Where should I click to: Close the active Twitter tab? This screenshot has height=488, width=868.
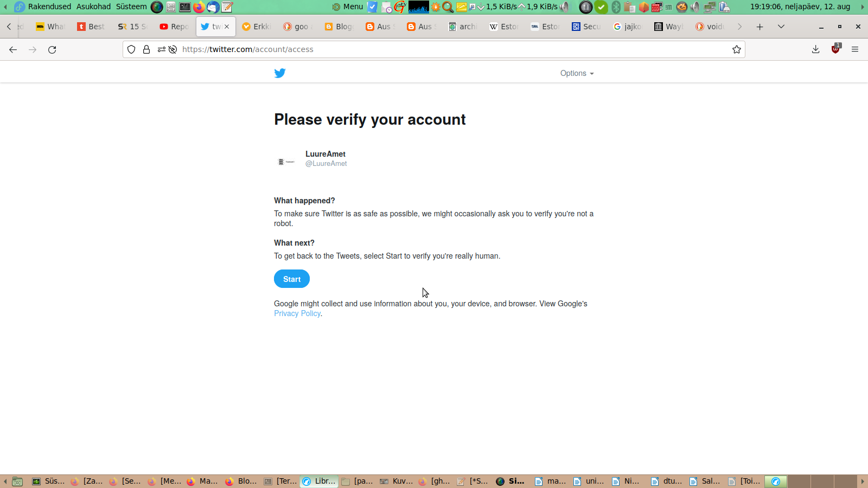(227, 27)
